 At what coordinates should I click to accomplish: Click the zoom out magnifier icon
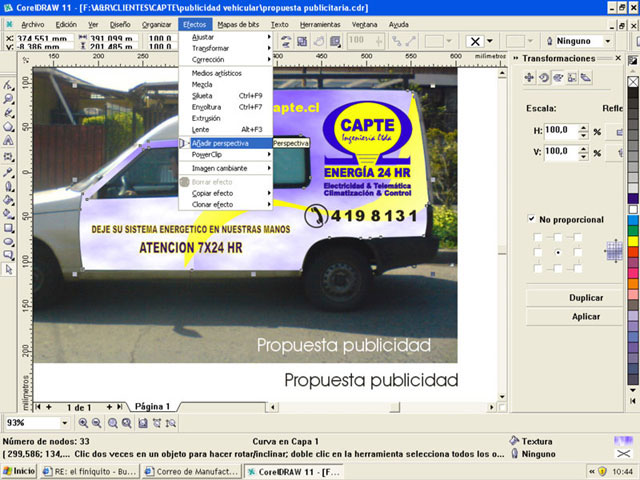(97, 423)
